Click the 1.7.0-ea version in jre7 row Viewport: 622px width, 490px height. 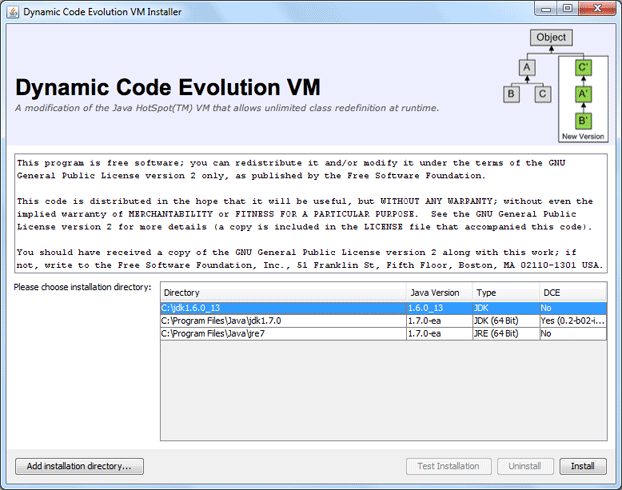click(x=440, y=334)
